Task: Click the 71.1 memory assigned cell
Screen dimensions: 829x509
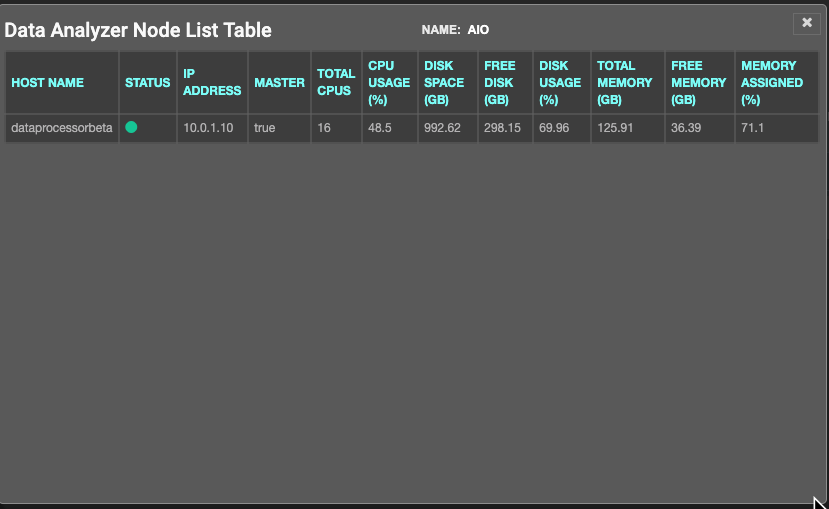Action: click(x=777, y=128)
